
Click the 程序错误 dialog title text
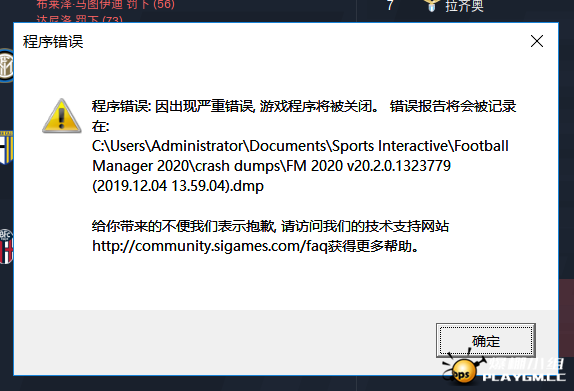53,41
